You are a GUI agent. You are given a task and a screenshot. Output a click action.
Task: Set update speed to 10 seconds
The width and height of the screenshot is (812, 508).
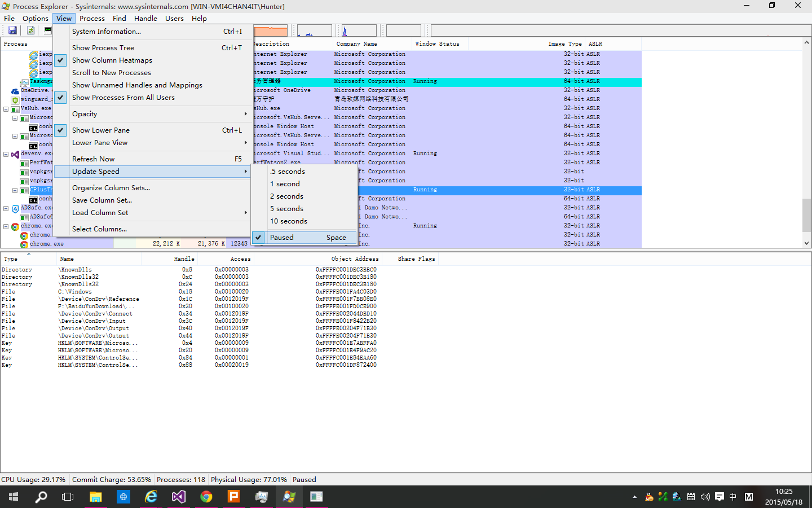[304, 221]
